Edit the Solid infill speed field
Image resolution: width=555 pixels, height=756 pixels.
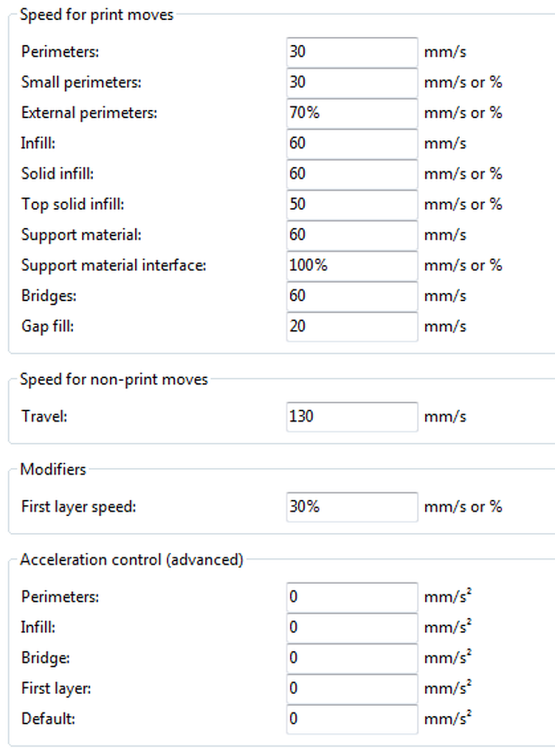[352, 174]
